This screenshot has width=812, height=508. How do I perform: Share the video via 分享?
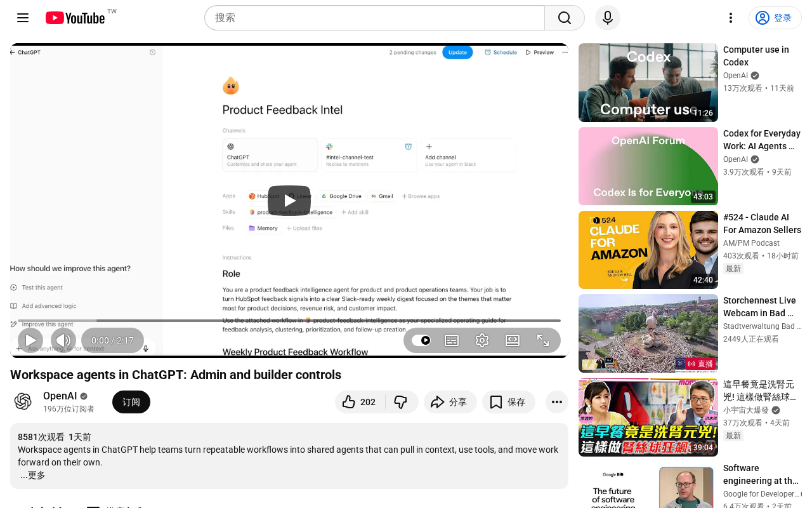click(450, 402)
